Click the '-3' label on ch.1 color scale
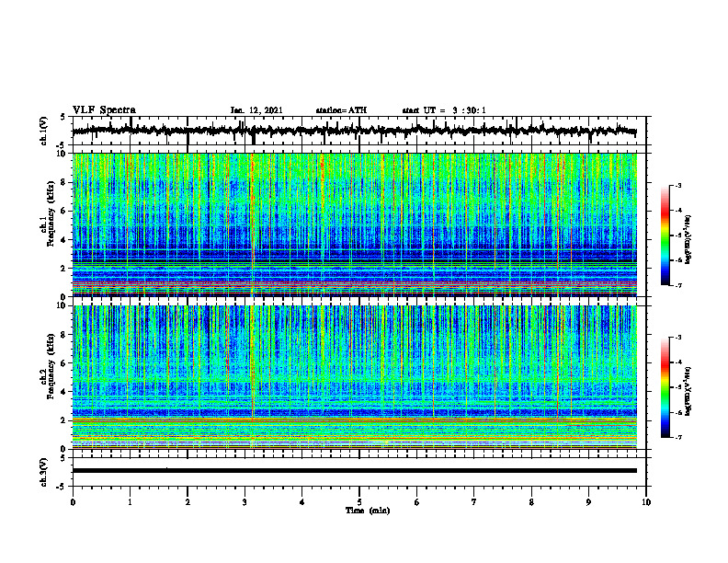728x563 pixels. [x=678, y=186]
